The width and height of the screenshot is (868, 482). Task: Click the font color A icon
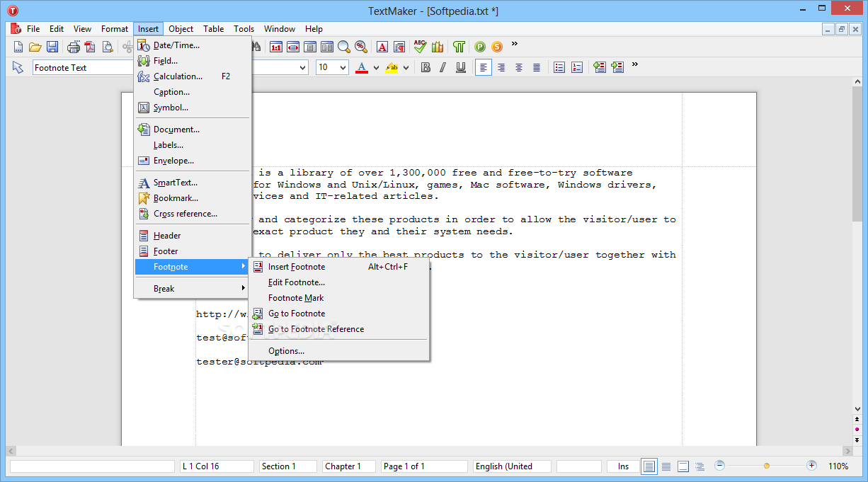pyautogui.click(x=362, y=67)
